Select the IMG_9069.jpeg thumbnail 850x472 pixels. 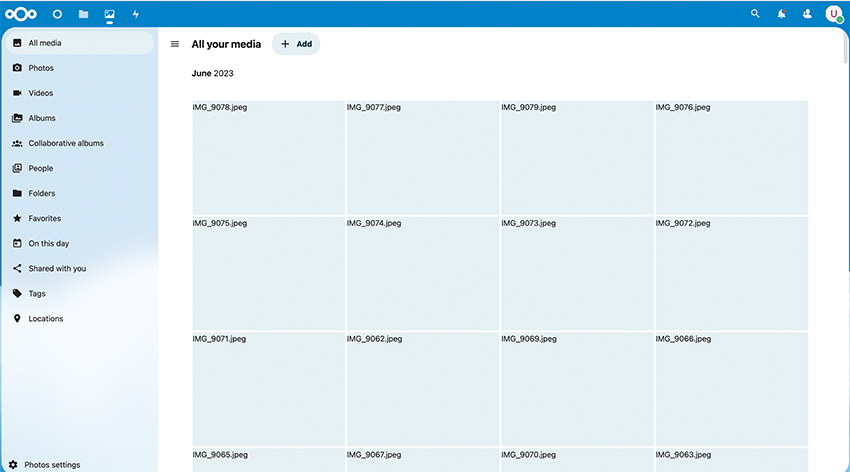tap(577, 388)
